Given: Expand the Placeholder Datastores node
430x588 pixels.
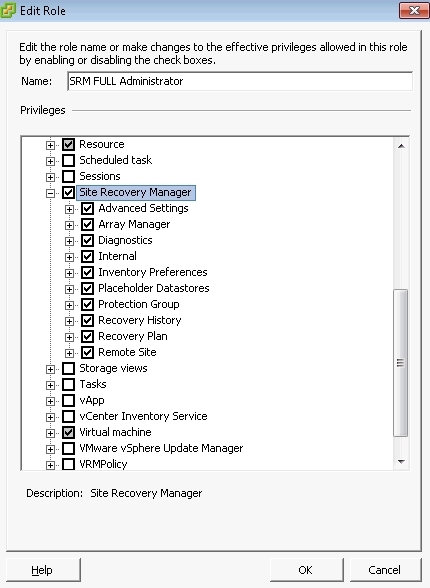Looking at the screenshot, I should click(69, 289).
